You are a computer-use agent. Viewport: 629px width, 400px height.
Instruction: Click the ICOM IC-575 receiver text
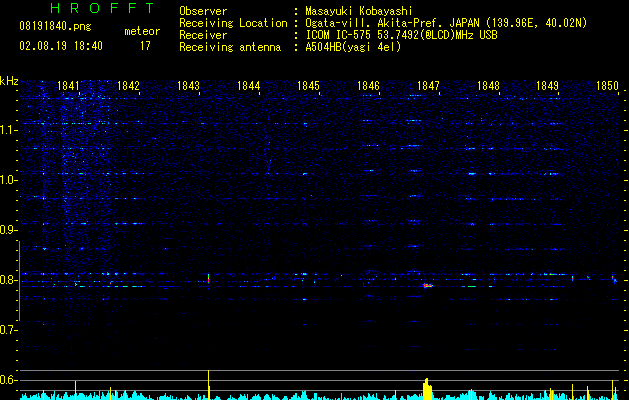[x=401, y=35]
